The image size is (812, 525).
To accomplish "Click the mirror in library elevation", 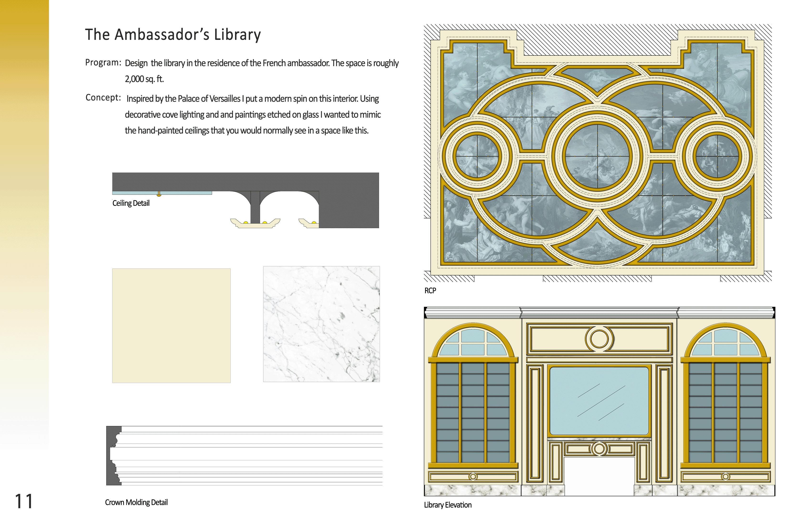I will [599, 401].
